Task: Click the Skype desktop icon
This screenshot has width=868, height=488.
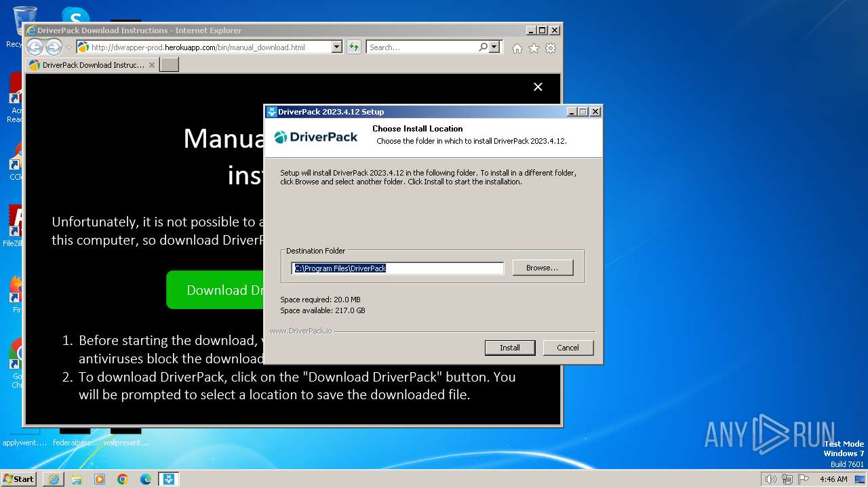Action: pyautogui.click(x=75, y=14)
